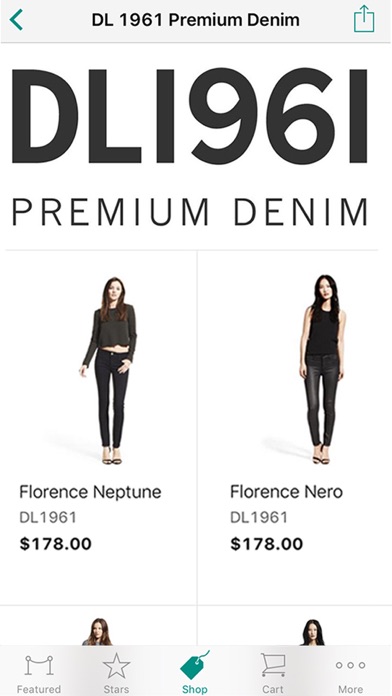
Task: Open Florence Neptune model photo
Action: coord(110,371)
